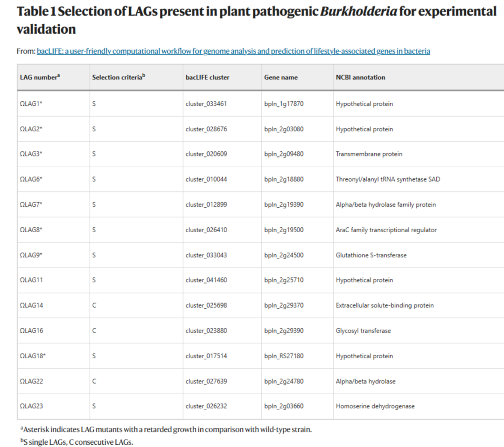
Task: Click AraC family transcriptional regulator text
Action: click(x=386, y=230)
